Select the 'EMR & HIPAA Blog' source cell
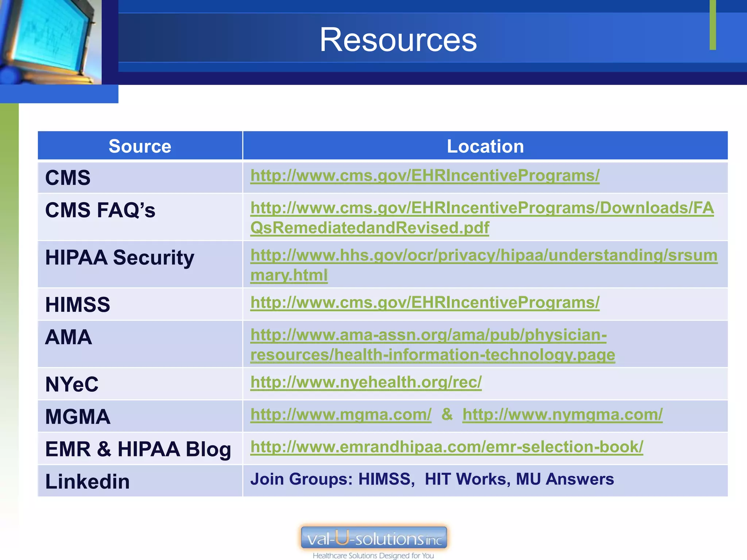This screenshot has width=747, height=560. [x=140, y=449]
